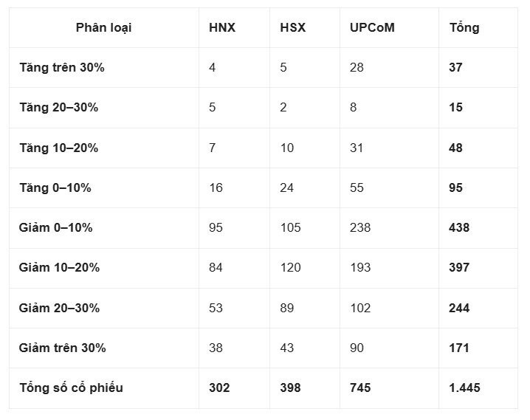Viewport: 530px width, 420px height.
Task: Click the "Giảm trên 30%" row label
Action: pos(63,348)
